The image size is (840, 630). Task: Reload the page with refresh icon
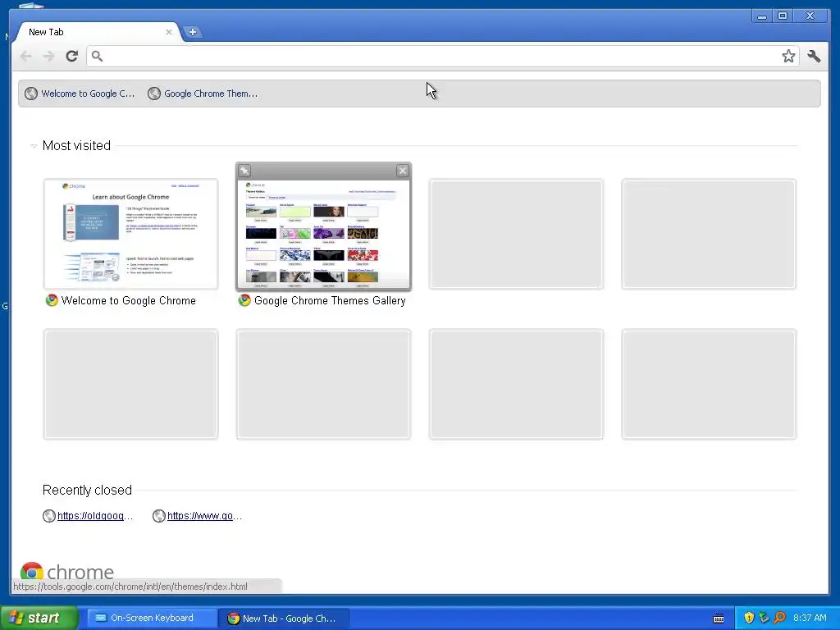pos(72,56)
